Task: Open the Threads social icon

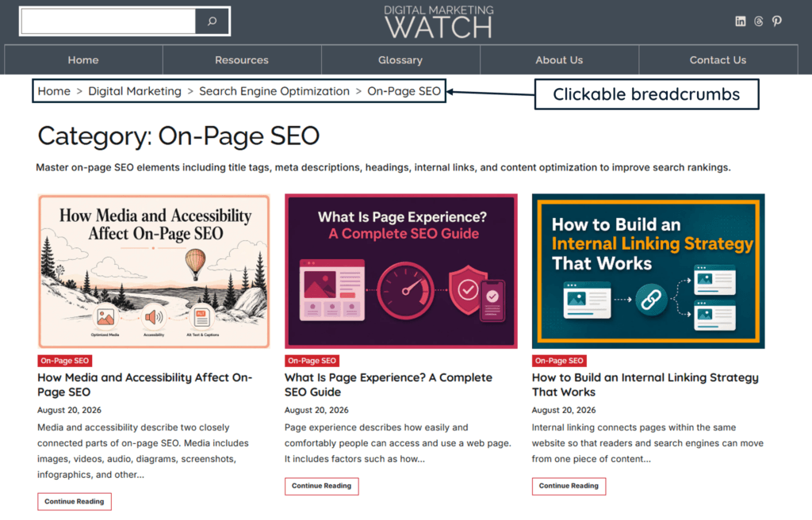Action: pos(759,21)
